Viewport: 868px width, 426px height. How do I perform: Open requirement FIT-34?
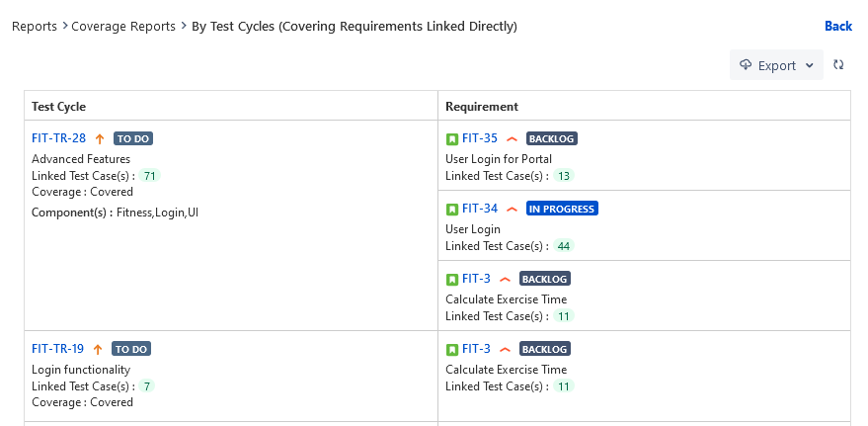tap(480, 209)
